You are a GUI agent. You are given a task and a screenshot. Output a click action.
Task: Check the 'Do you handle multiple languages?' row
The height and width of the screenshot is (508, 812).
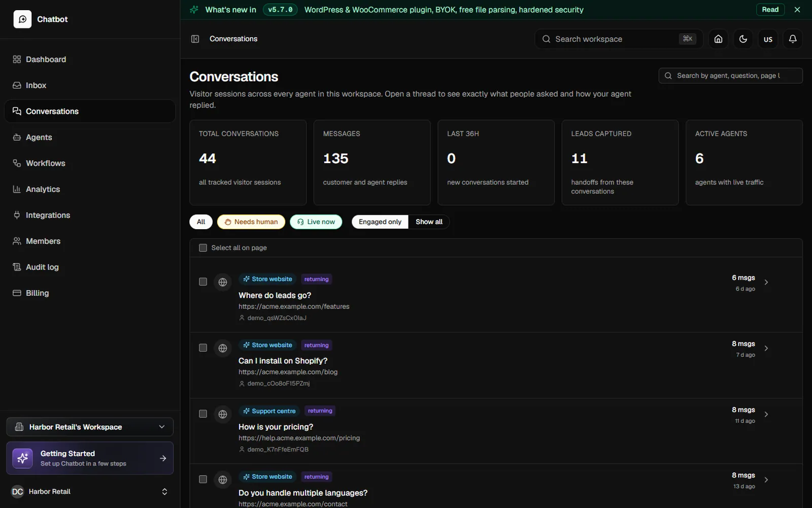coord(203,480)
